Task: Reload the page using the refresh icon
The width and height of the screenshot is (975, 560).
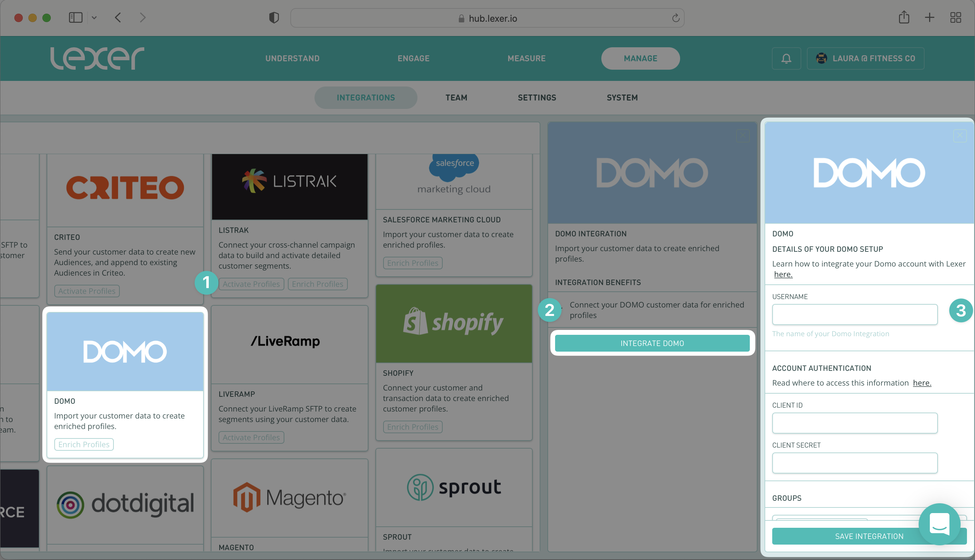Action: click(x=676, y=18)
